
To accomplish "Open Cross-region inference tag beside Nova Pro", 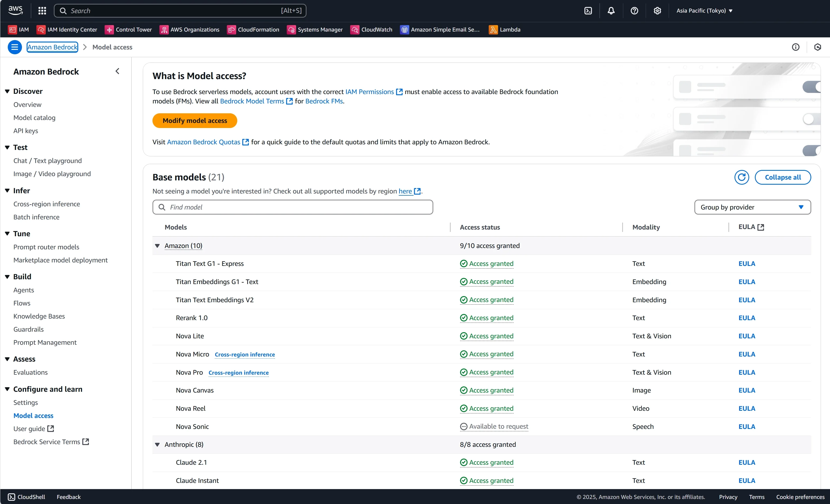I will (x=239, y=373).
